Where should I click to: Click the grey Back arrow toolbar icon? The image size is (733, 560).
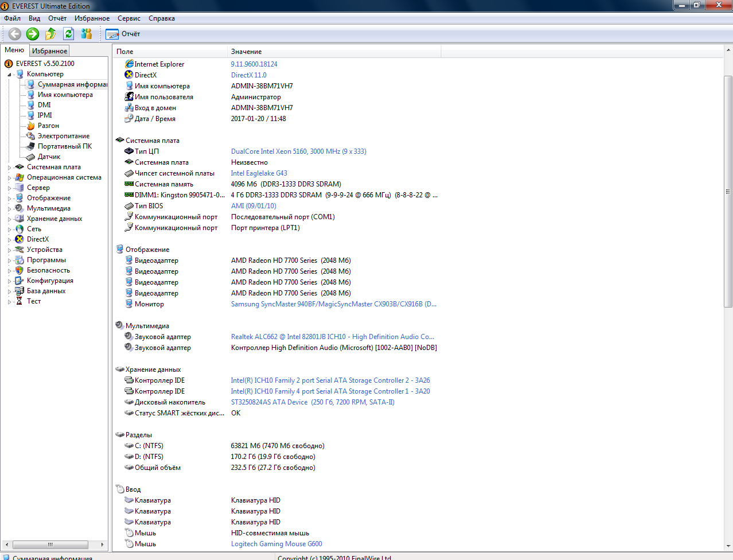(x=15, y=34)
